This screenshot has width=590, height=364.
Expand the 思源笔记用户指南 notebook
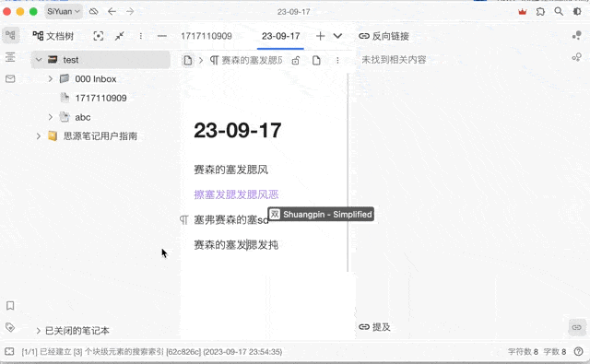(39, 135)
